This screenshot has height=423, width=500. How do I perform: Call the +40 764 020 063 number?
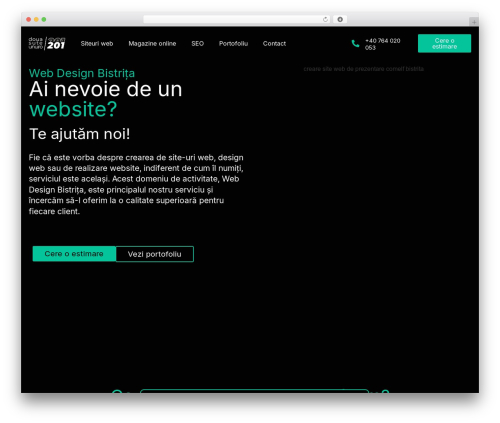pyautogui.click(x=382, y=44)
